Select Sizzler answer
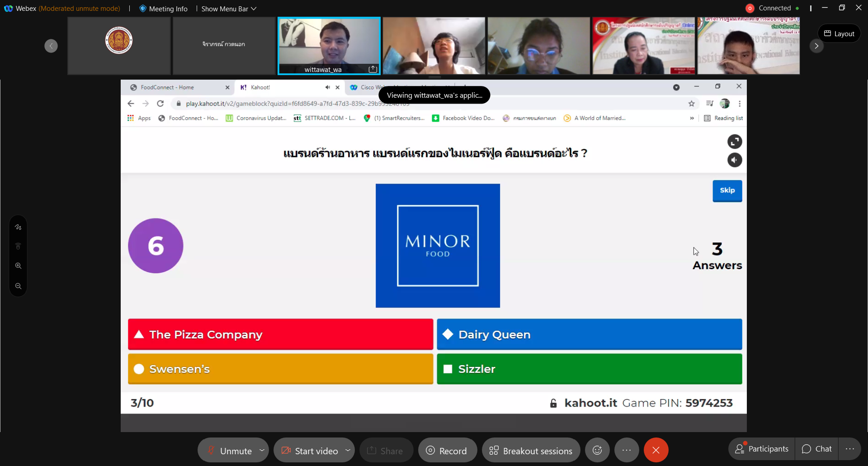The height and width of the screenshot is (466, 868). click(x=590, y=369)
